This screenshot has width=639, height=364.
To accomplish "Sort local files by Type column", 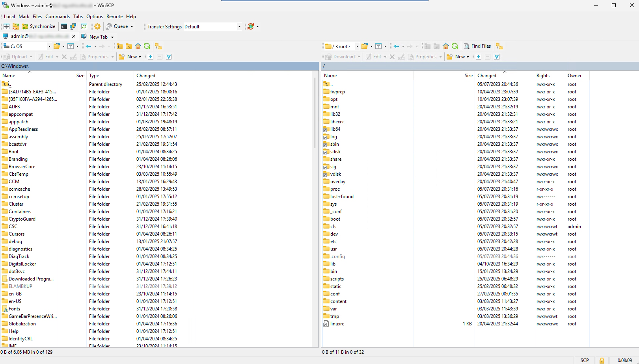I will [x=110, y=76].
